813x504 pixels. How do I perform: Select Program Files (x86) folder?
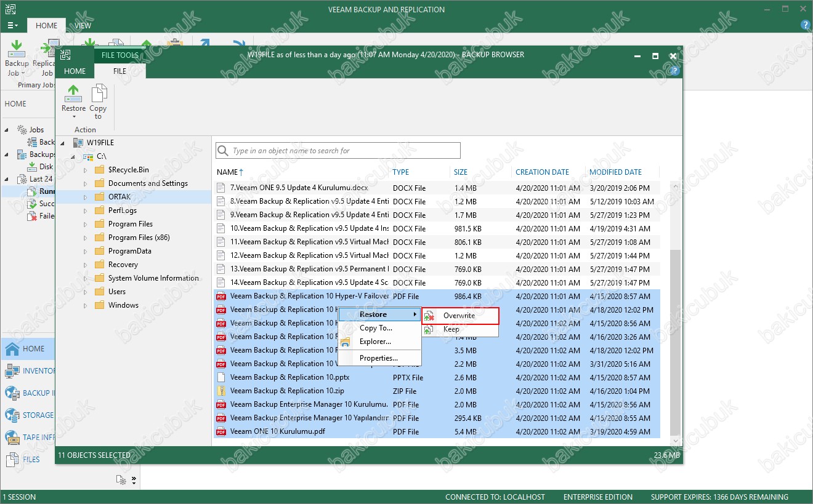(x=139, y=238)
